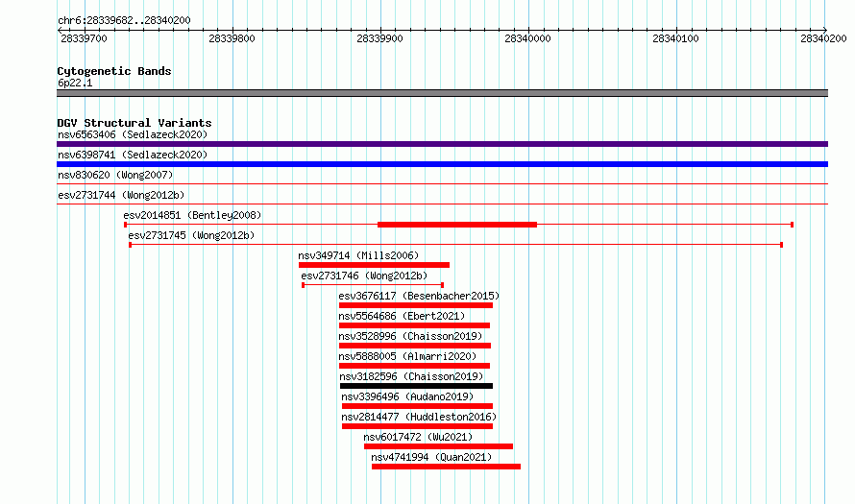Select the red bar under nsv5888005

(414, 366)
